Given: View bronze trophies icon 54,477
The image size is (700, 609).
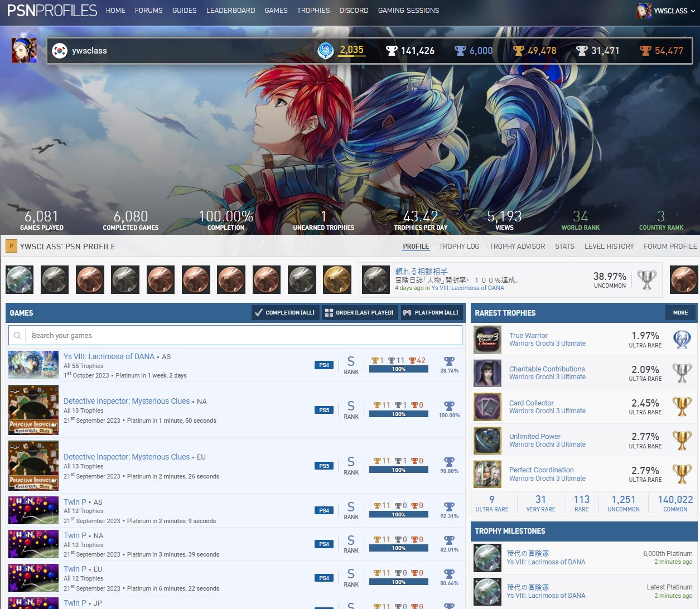Looking at the screenshot, I should pos(645,51).
